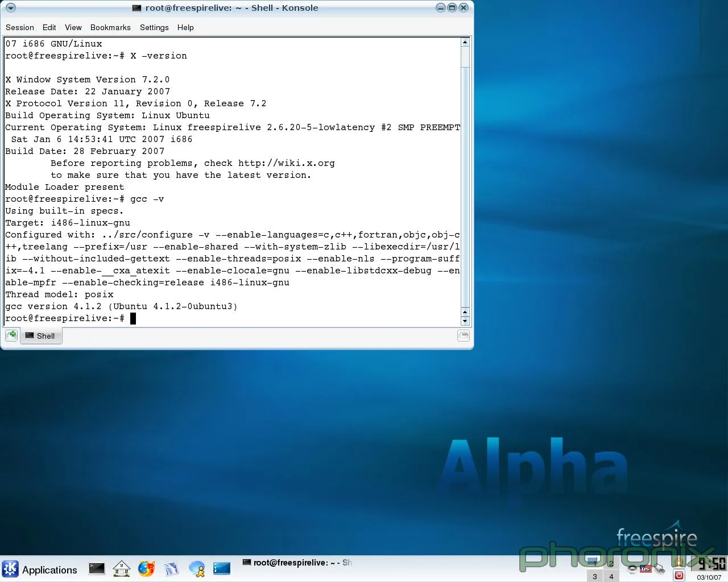Open the US keyboard layout flag indicator
The height and width of the screenshot is (582, 728).
pos(646,568)
